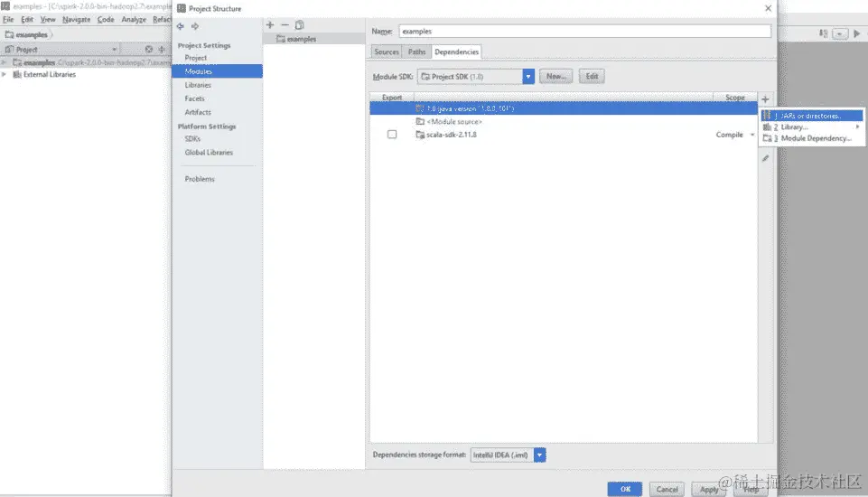
Task: Close the Project Structure dialog
Action: [768, 8]
